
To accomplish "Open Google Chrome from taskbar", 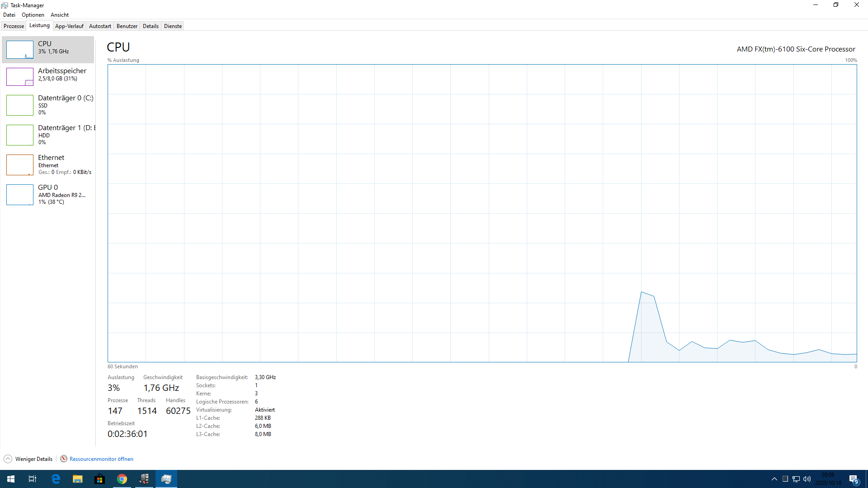I will (x=122, y=479).
